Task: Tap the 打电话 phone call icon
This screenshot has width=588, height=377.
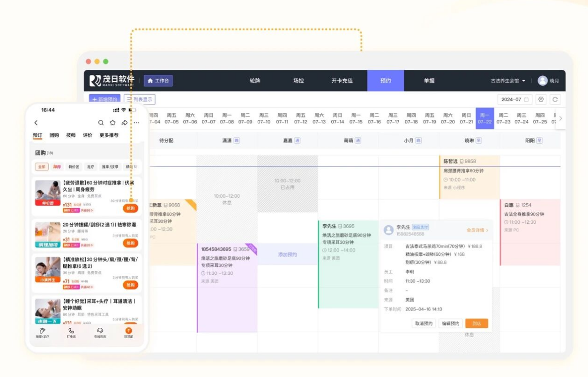Action: click(71, 332)
